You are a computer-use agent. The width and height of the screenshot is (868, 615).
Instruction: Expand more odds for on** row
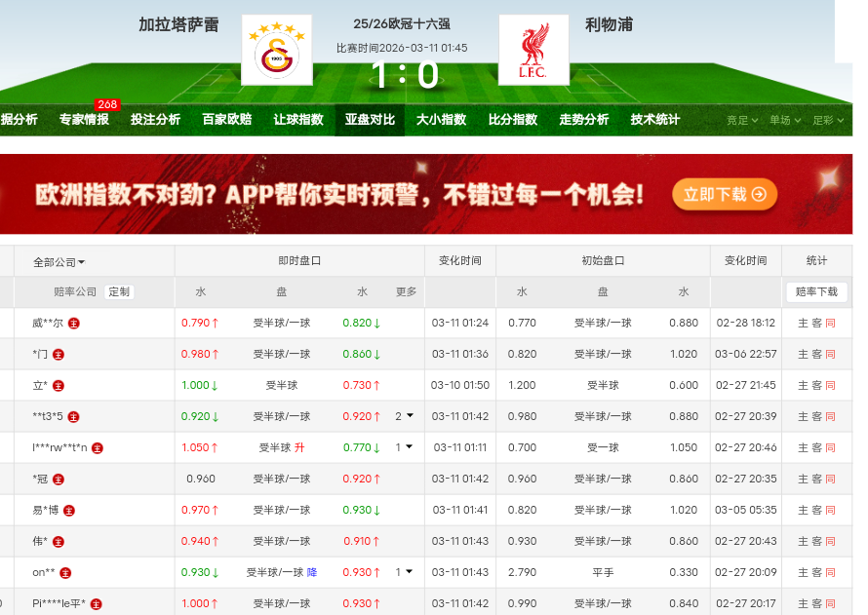point(404,572)
